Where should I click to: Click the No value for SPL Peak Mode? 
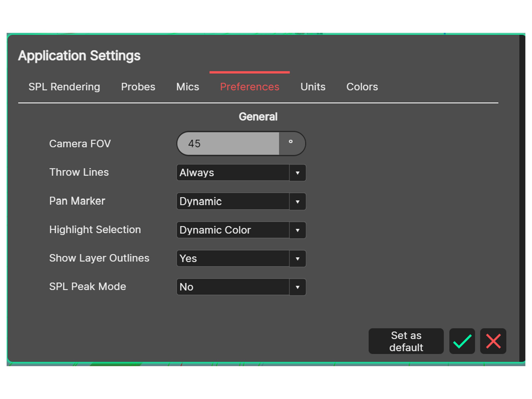(233, 287)
